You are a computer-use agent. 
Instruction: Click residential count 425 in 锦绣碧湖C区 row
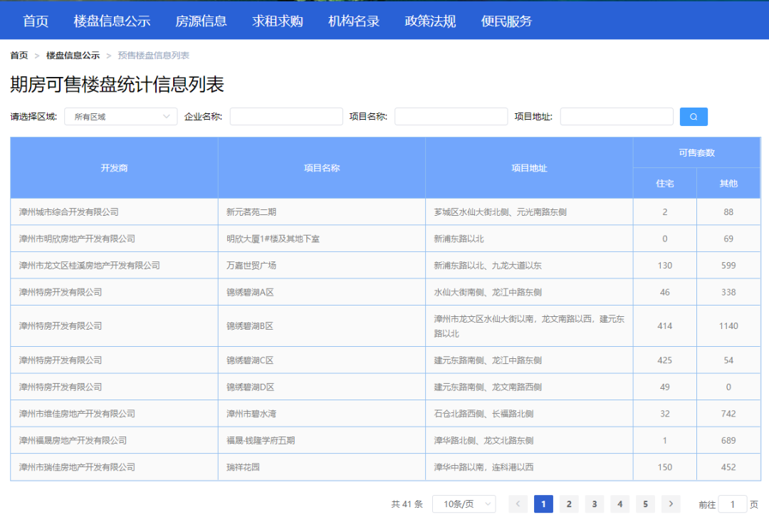click(x=664, y=360)
